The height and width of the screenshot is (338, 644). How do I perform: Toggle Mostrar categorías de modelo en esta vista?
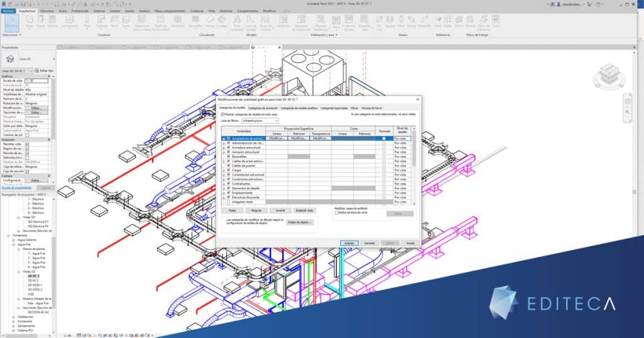(x=223, y=114)
